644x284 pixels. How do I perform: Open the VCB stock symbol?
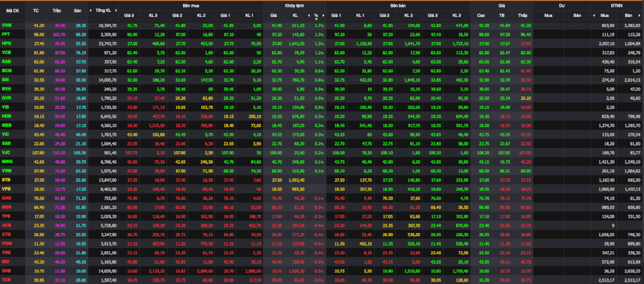[6, 52]
